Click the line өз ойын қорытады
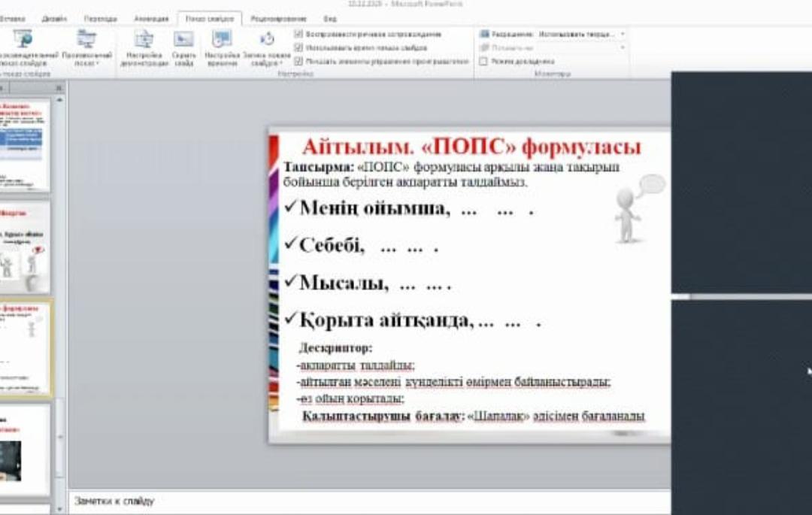Screen dimensions: 812x515 click(350, 398)
